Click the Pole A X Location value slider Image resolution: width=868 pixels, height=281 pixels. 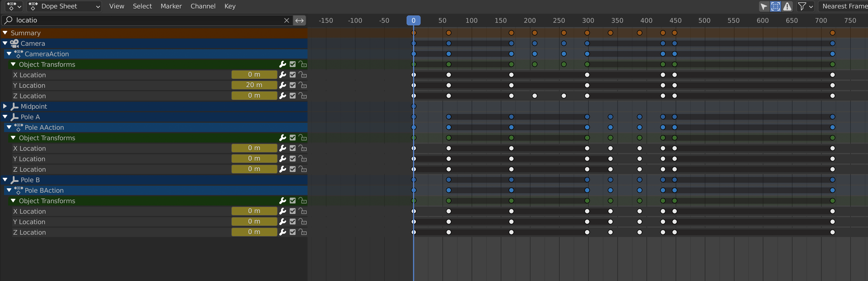pyautogui.click(x=254, y=148)
